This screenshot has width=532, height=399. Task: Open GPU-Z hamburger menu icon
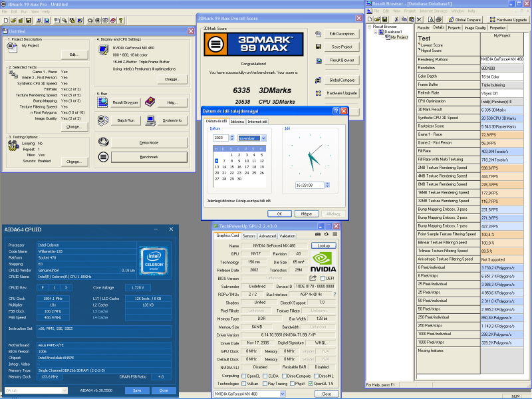[x=335, y=235]
